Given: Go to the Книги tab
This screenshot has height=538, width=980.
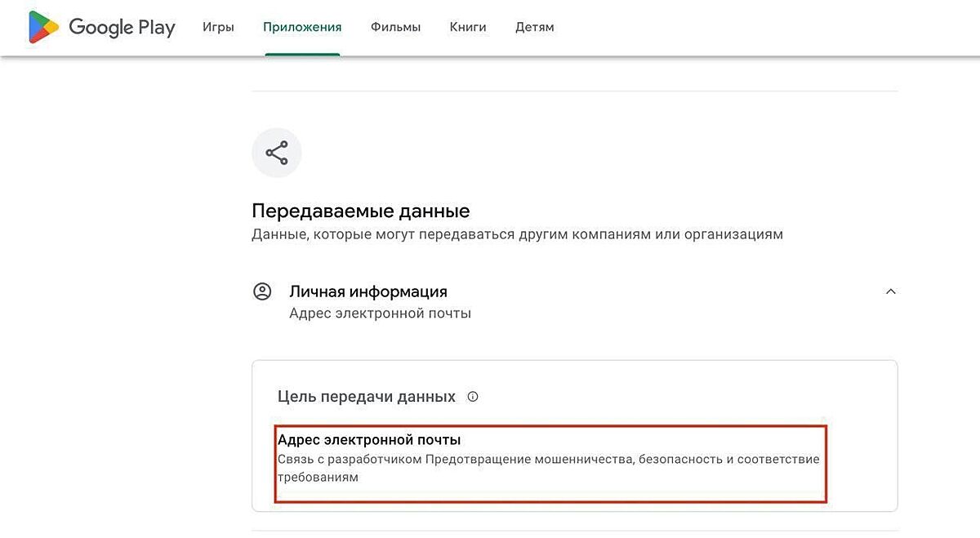Looking at the screenshot, I should click(x=468, y=27).
